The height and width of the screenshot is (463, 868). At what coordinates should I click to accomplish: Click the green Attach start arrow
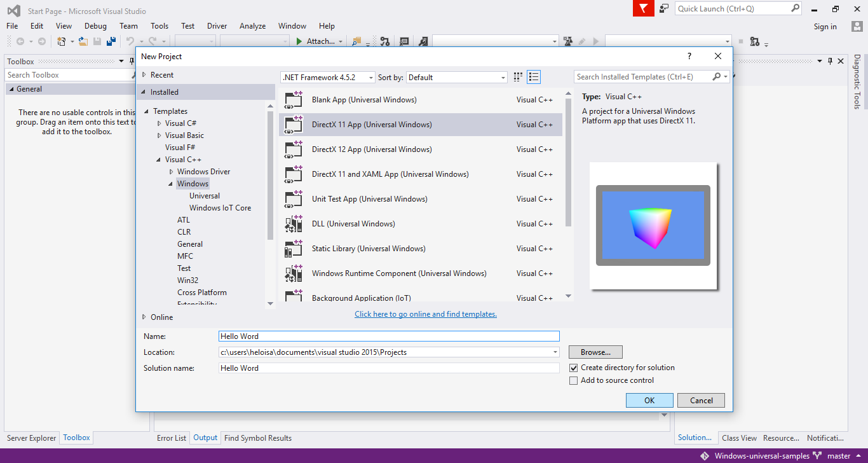coord(299,41)
